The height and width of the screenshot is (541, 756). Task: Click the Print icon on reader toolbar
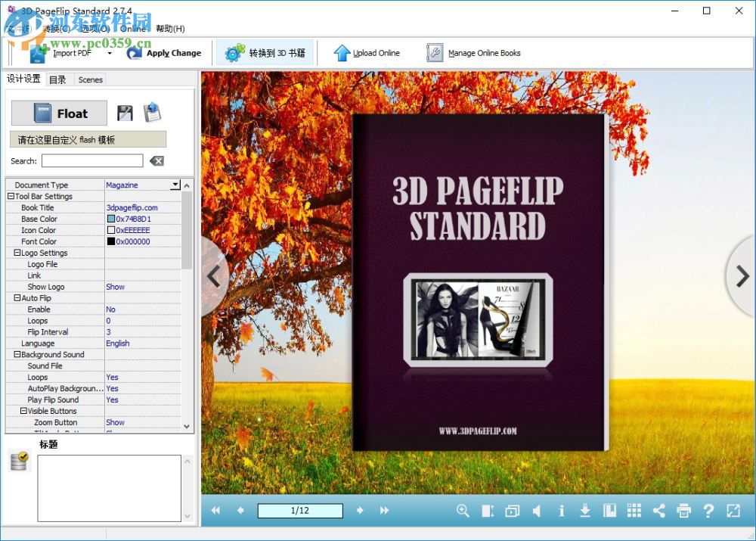[683, 511]
